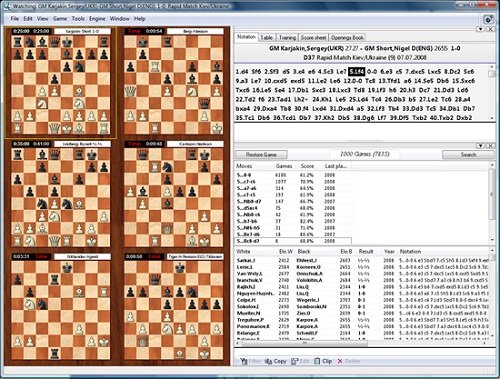Screen dimensions: 500x379
Task: Select the bottom-left Agrest game board
Action: pyautogui.click(x=61, y=307)
